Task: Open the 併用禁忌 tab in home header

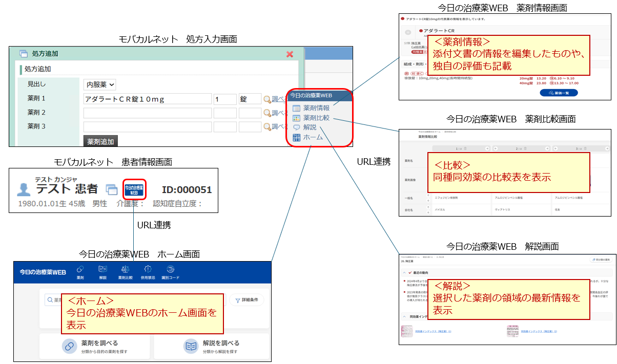Action: pyautogui.click(x=148, y=273)
